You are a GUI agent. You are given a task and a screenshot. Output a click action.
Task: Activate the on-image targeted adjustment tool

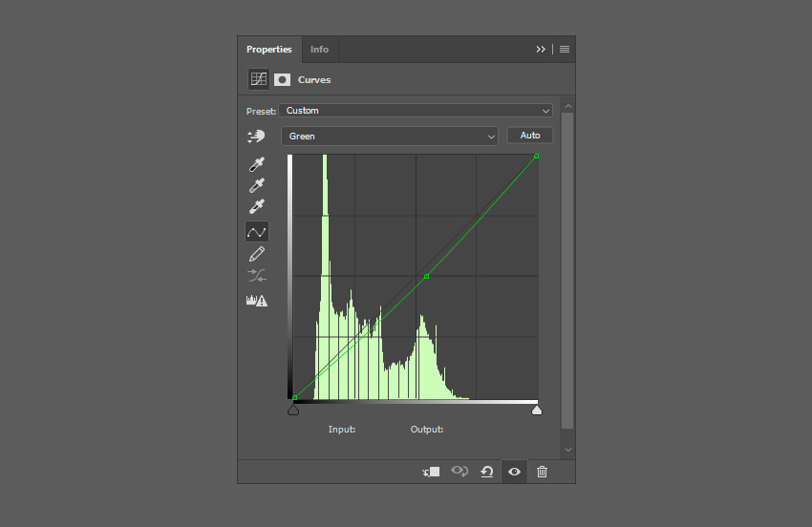(256, 137)
